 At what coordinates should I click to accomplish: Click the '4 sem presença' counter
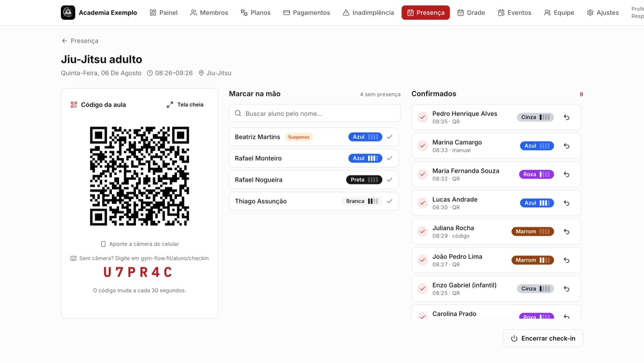click(x=380, y=94)
